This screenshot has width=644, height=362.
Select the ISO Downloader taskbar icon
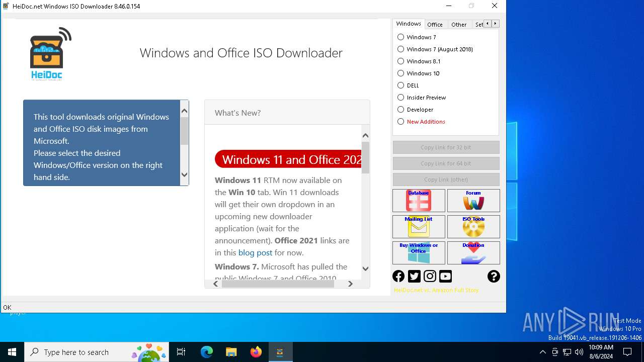tap(280, 352)
